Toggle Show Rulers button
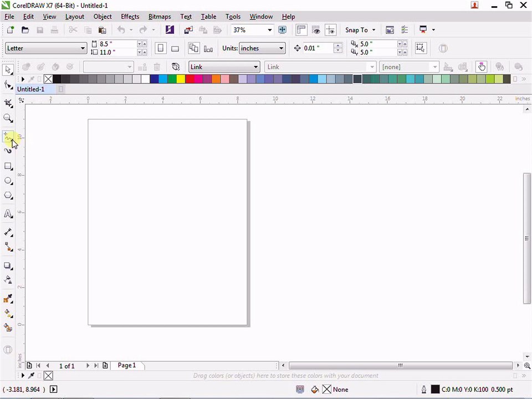Image resolution: width=532 pixels, height=399 pixels. 301,30
